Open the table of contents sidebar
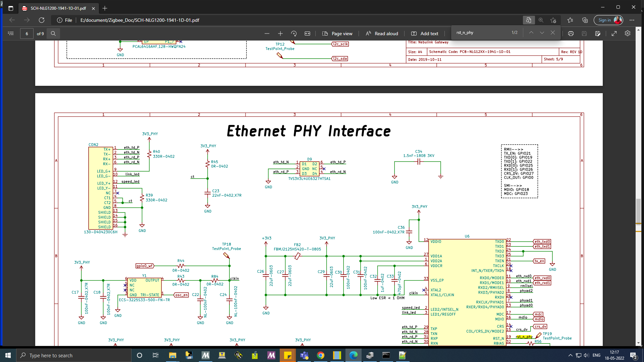Viewport: 644px width, 362px height. coord(11,34)
